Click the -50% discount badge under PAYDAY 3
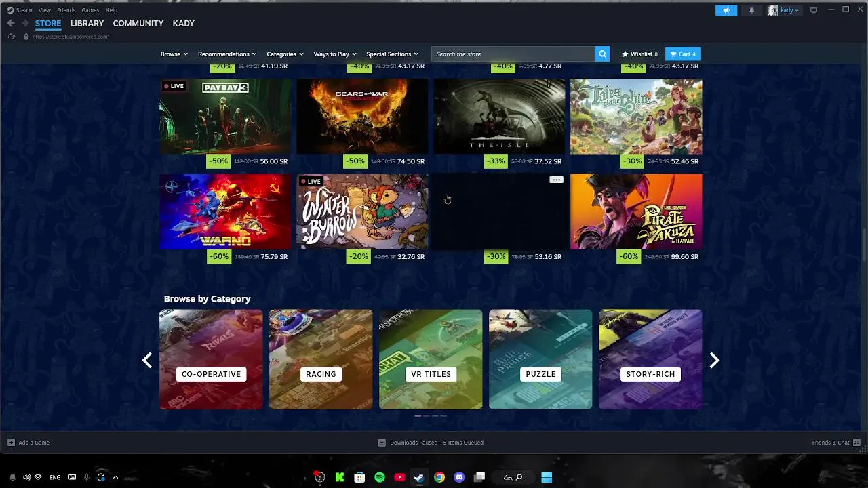Screen dimensions: 868x488 [219, 161]
